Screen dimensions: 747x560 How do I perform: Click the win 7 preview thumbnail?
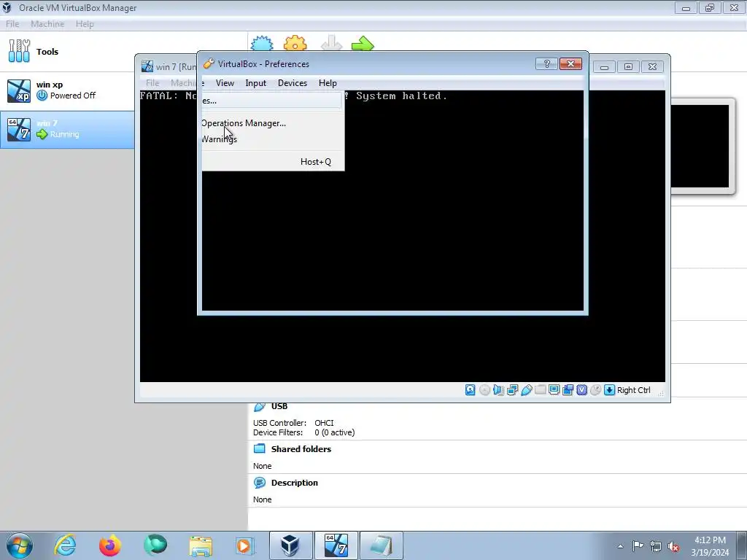(x=700, y=146)
